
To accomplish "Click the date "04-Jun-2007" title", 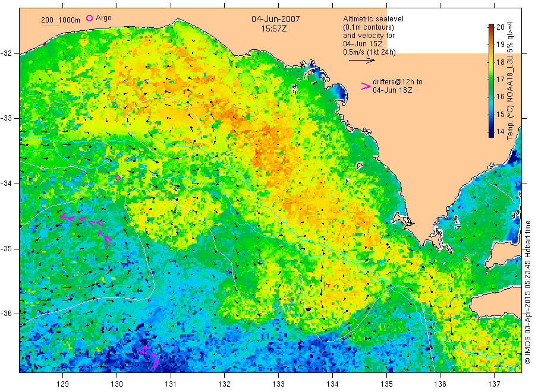I will (x=276, y=19).
